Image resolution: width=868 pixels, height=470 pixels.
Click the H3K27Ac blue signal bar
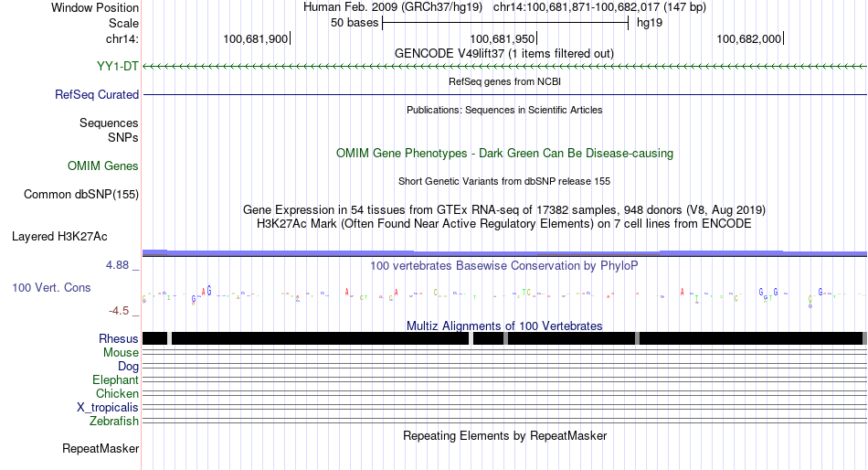point(504,253)
